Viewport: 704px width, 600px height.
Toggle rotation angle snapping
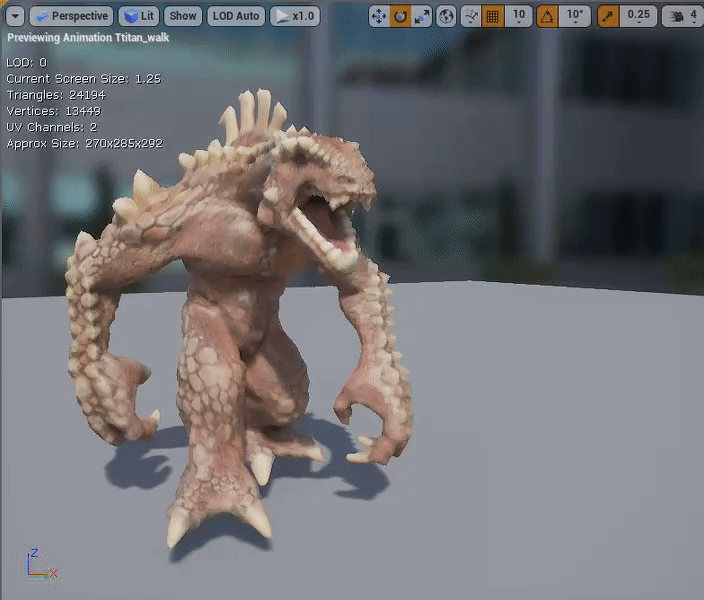coord(547,17)
